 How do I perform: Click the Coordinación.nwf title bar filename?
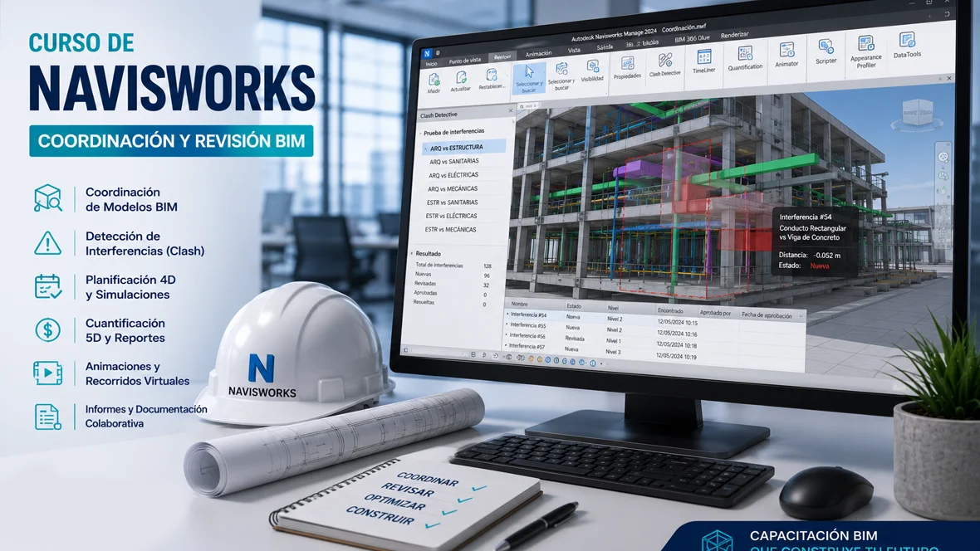[x=684, y=28]
